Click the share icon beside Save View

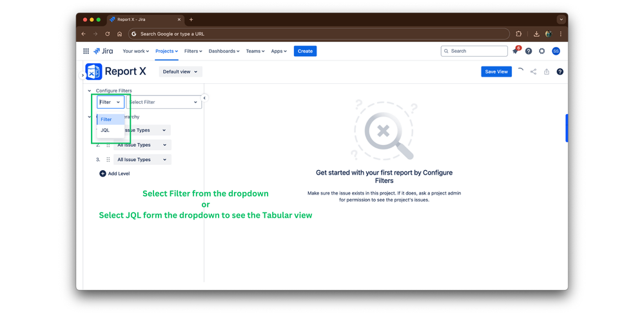(533, 72)
